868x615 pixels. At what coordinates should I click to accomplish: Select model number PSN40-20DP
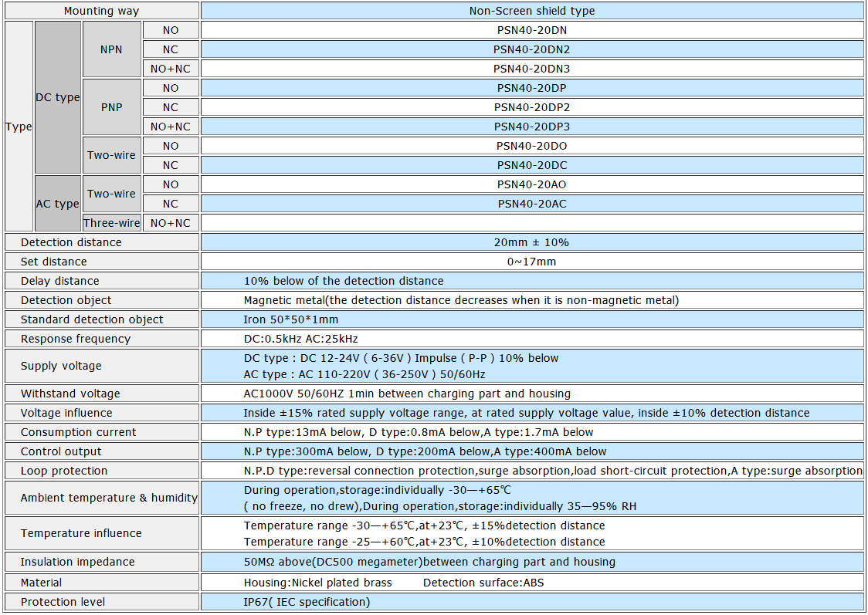tap(532, 88)
